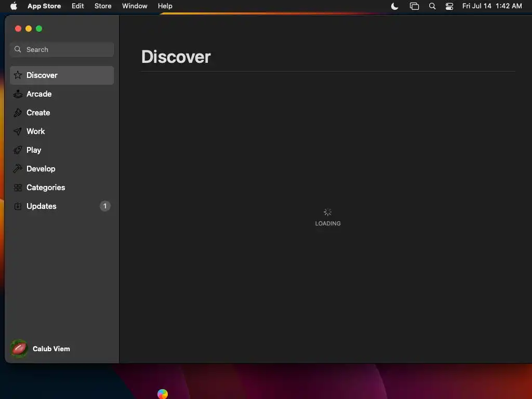Screen dimensions: 532x399
Task: Click the Categories grid icon
Action: point(18,187)
